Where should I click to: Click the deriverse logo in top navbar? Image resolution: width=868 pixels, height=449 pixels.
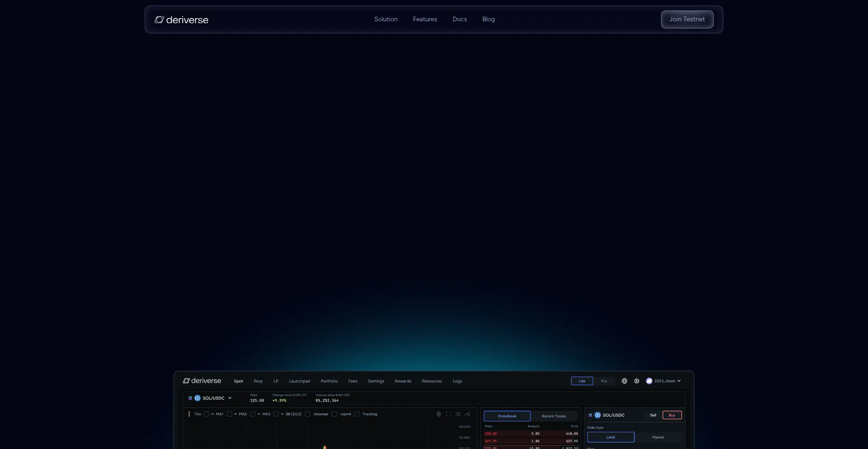(x=181, y=19)
